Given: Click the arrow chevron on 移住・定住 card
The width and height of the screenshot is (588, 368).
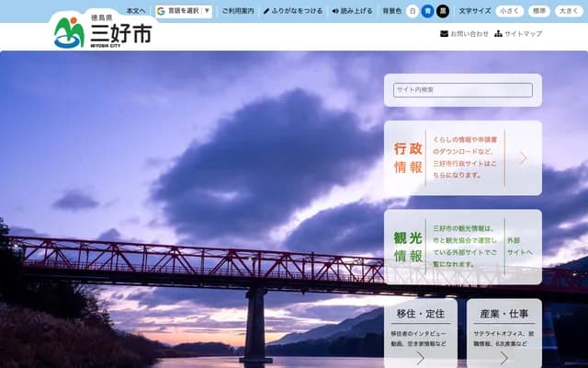Looking at the screenshot, I should [x=421, y=358].
